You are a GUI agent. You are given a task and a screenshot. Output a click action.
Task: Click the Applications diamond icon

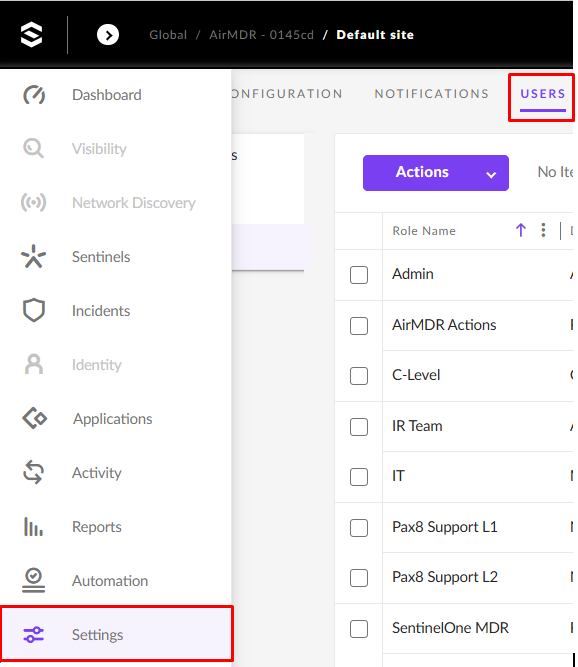34,418
